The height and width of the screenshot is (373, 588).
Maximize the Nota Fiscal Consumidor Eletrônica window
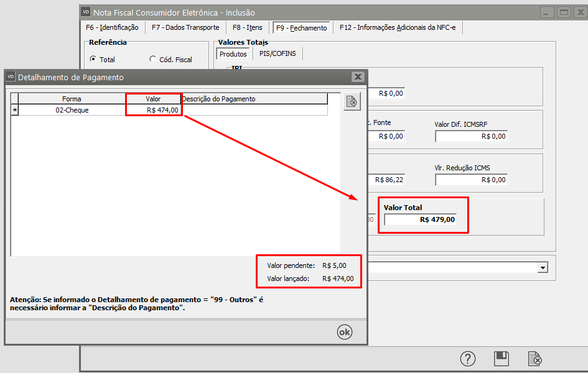pyautogui.click(x=564, y=12)
